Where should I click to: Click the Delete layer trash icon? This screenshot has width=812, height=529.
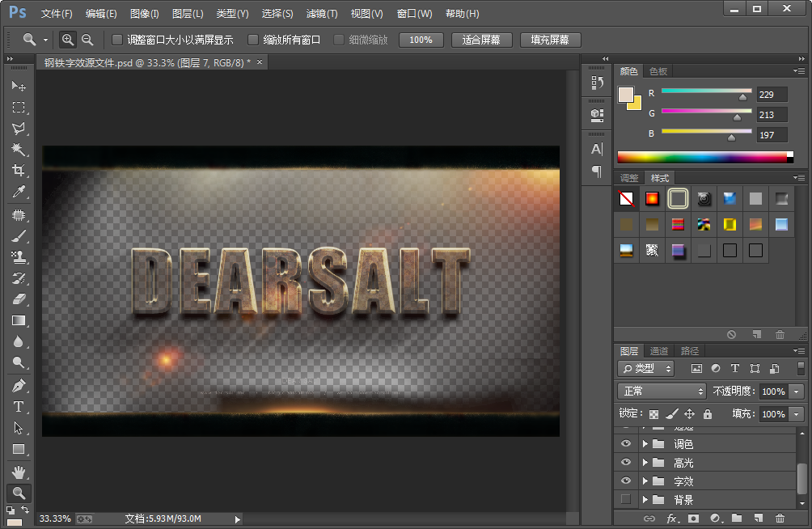[x=780, y=518]
